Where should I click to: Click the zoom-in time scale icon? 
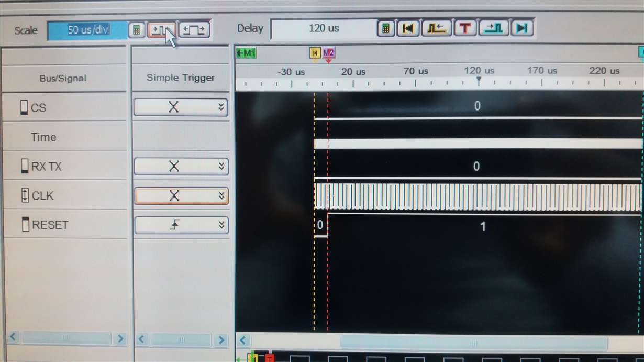162,30
